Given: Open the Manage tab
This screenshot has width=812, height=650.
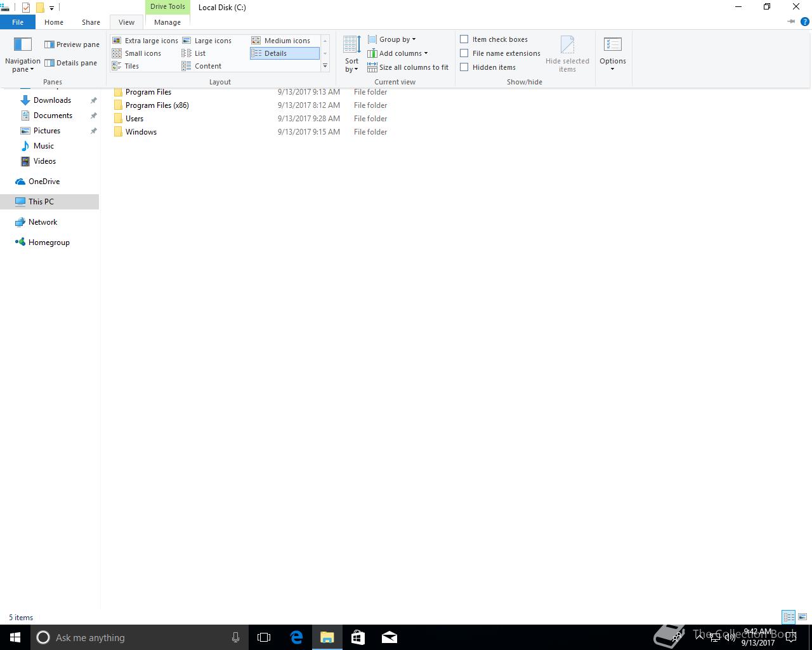Looking at the screenshot, I should 167,22.
